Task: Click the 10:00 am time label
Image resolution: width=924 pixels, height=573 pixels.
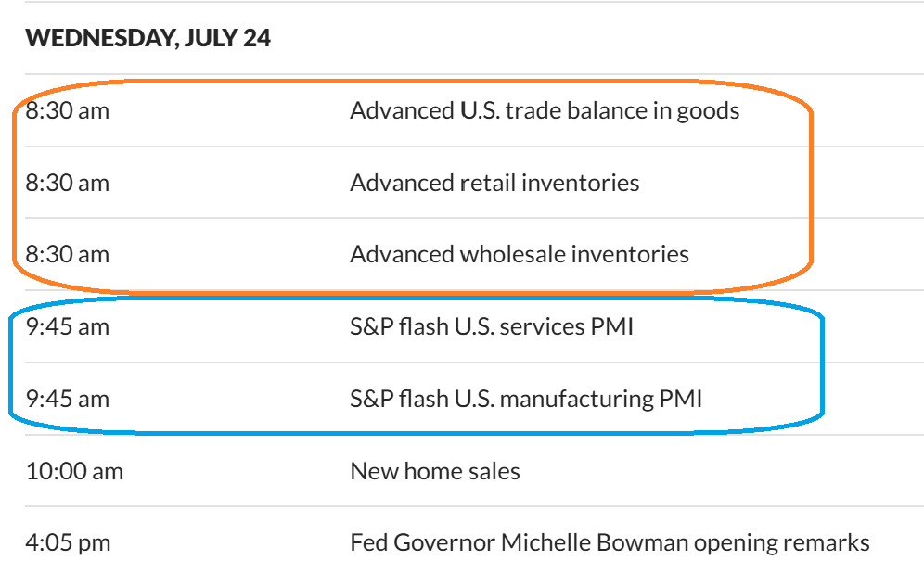Action: pos(74,471)
